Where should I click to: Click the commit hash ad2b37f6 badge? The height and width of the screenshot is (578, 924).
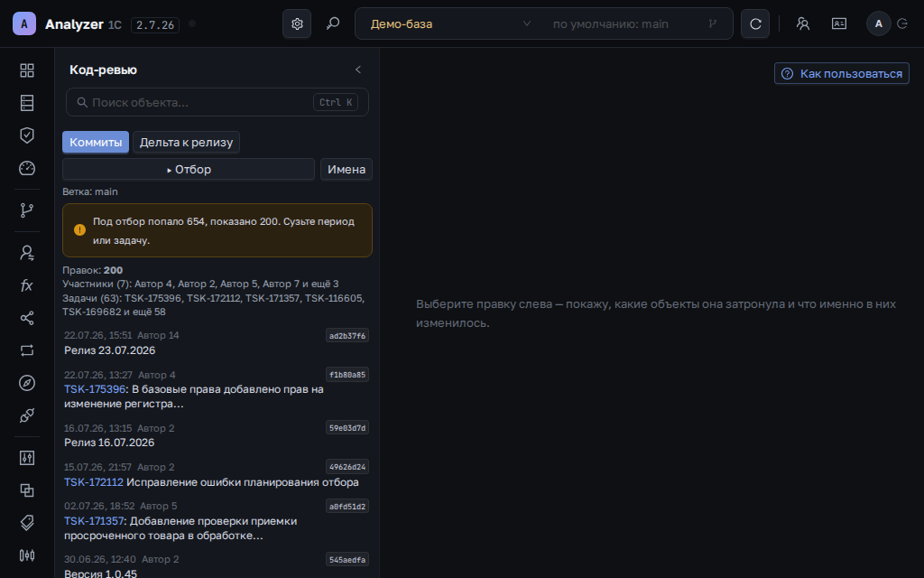(x=347, y=336)
